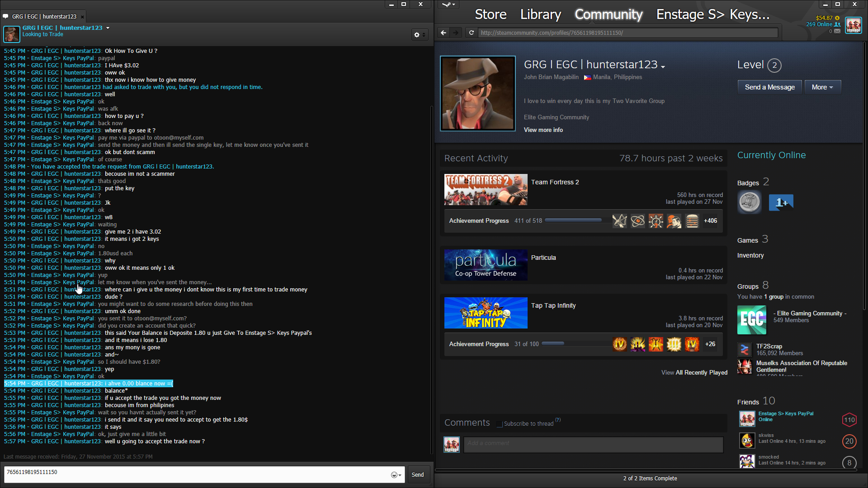This screenshot has height=488, width=868.
Task: Open hunterstar123 profile name dropdown arrow
Action: (x=663, y=67)
